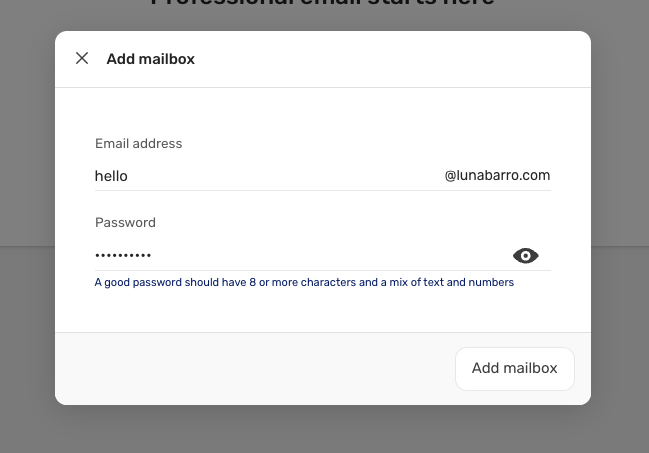Click the partially hidden heading above the dialog
This screenshot has width=649, height=453.
pos(323,3)
